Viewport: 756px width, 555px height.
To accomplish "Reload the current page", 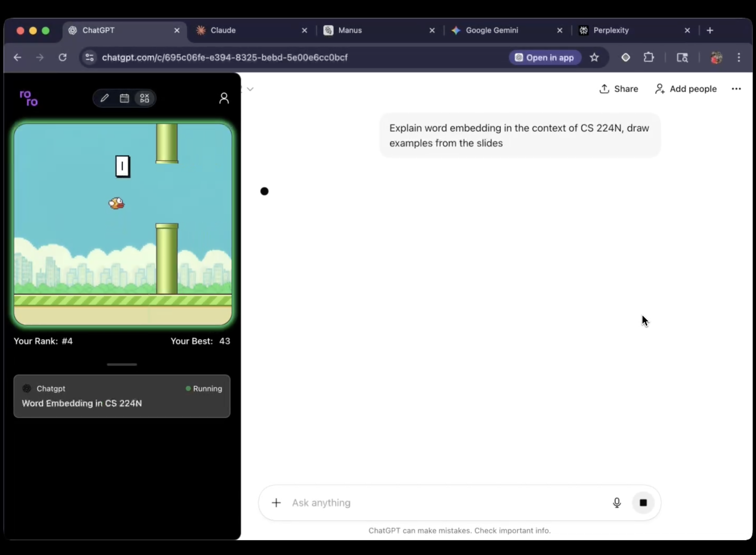I will 62,57.
